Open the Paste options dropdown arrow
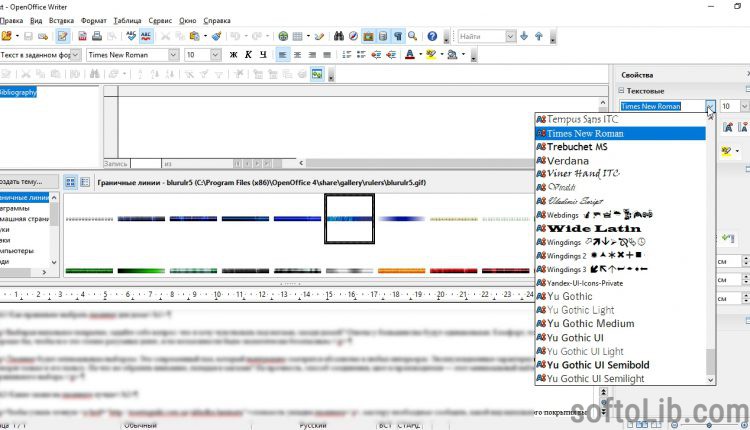 tap(205, 36)
